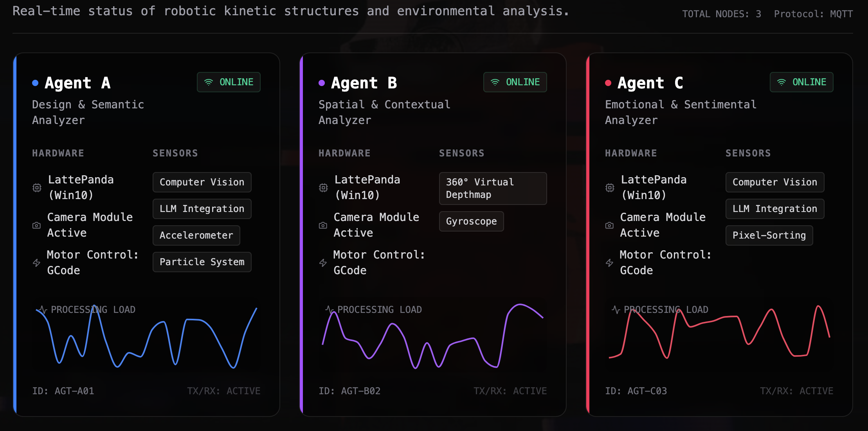Screen dimensions: 868x431
Task: Select the 360° Virtual Depthmap tag
Action: (493, 189)
